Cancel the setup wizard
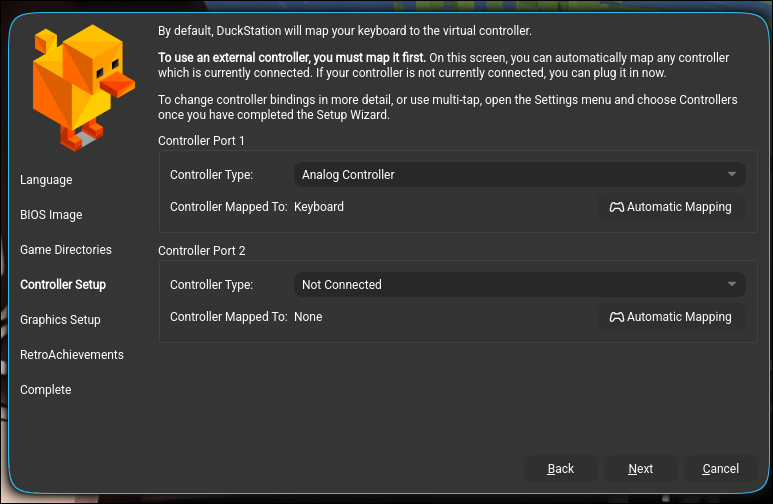Screen dimensions: 773x504 click(x=720, y=468)
